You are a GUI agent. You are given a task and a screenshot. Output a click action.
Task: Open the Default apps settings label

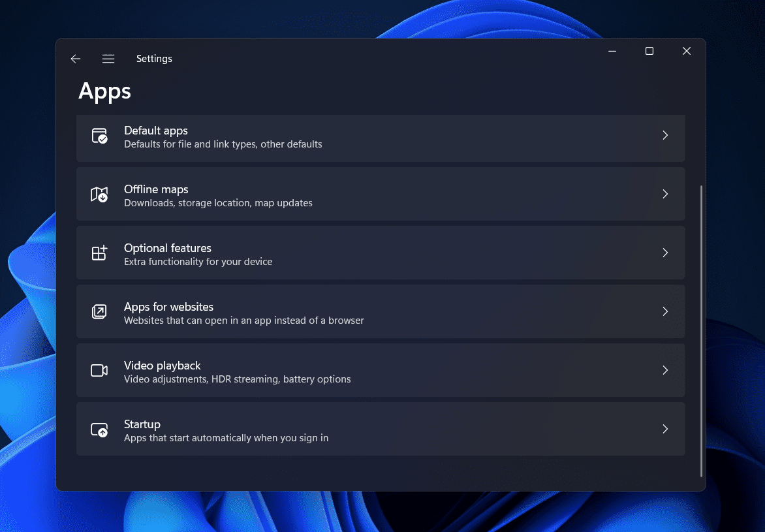tap(156, 131)
